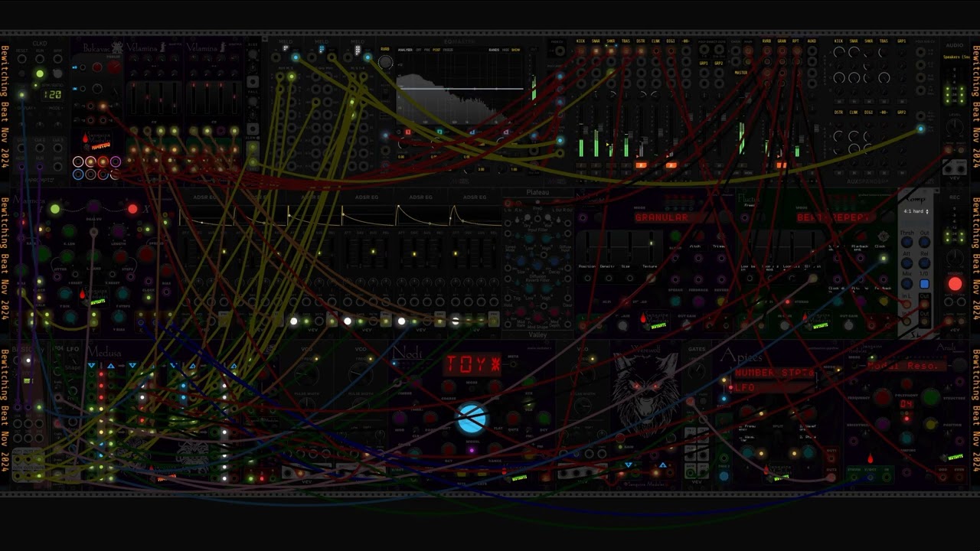Open the Speakers audio device dropdown
The image size is (980, 551).
coord(955,57)
